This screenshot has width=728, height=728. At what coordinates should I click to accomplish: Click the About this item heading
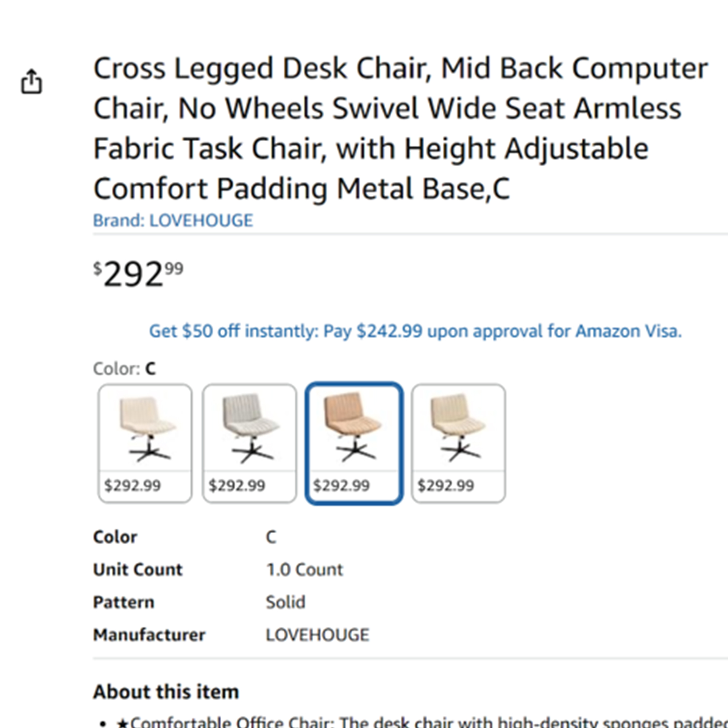coord(166,692)
